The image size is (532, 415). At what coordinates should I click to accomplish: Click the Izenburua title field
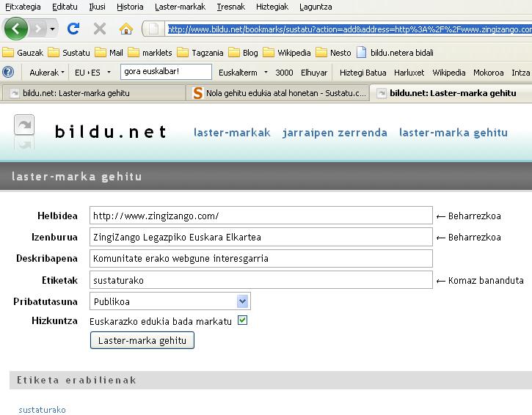261,237
